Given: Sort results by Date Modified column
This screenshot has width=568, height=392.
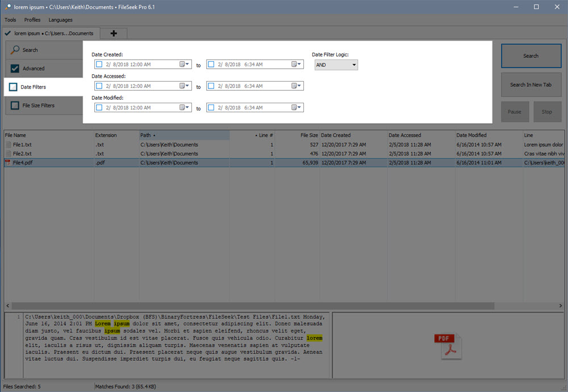Looking at the screenshot, I should pos(489,135).
